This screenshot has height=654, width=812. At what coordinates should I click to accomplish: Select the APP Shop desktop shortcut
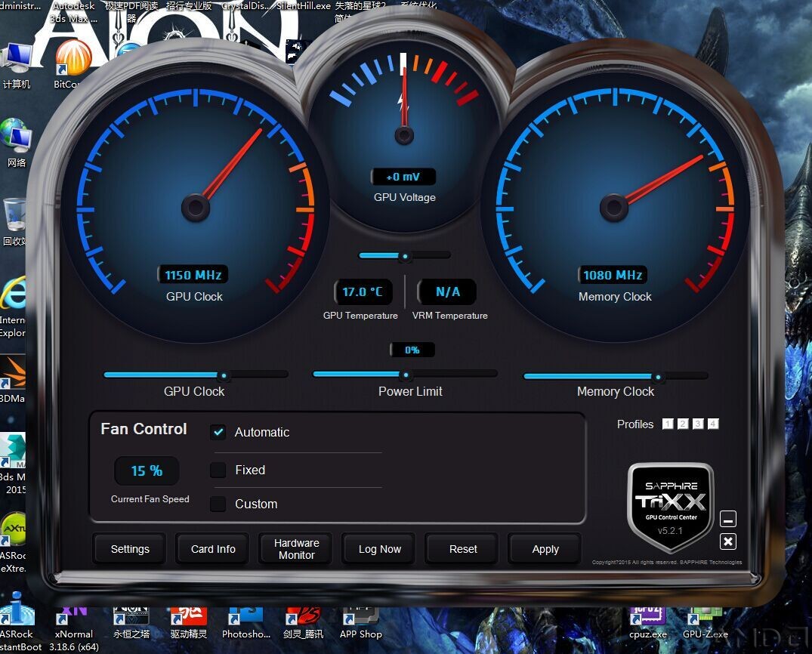tap(360, 622)
